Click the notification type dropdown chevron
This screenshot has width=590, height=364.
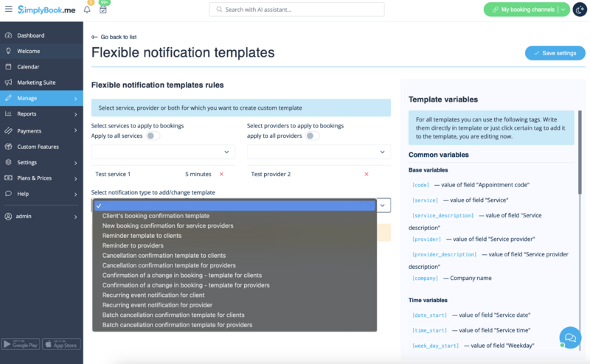tap(383, 206)
